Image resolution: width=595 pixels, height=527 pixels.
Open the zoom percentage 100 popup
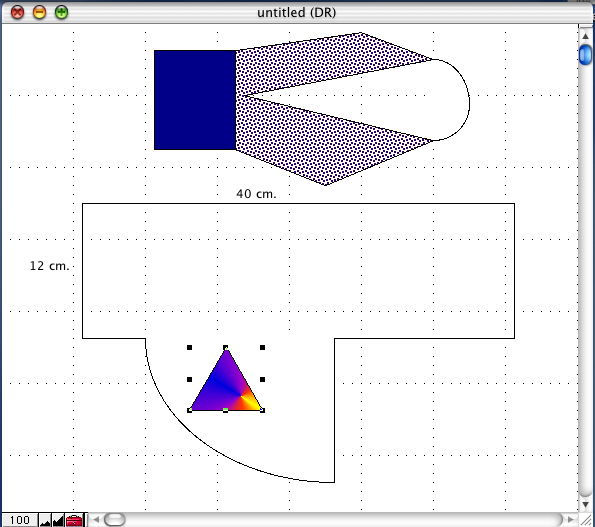[20, 520]
